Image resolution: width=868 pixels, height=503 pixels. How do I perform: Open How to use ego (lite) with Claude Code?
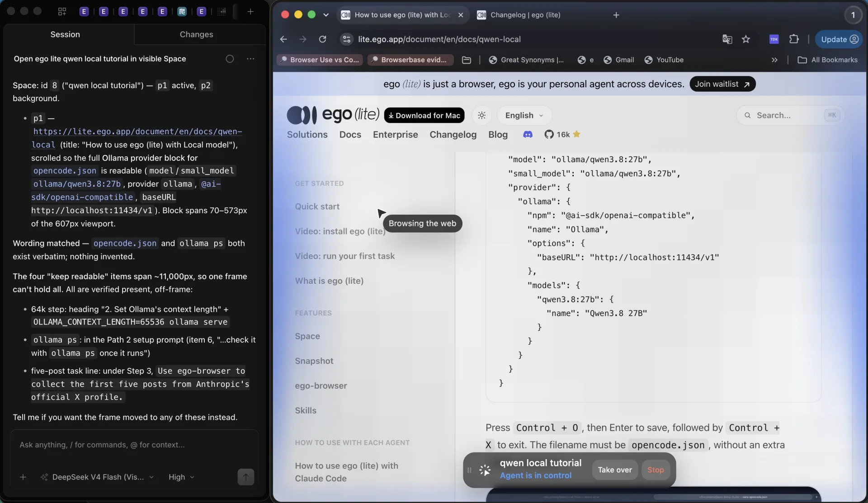pos(347,472)
